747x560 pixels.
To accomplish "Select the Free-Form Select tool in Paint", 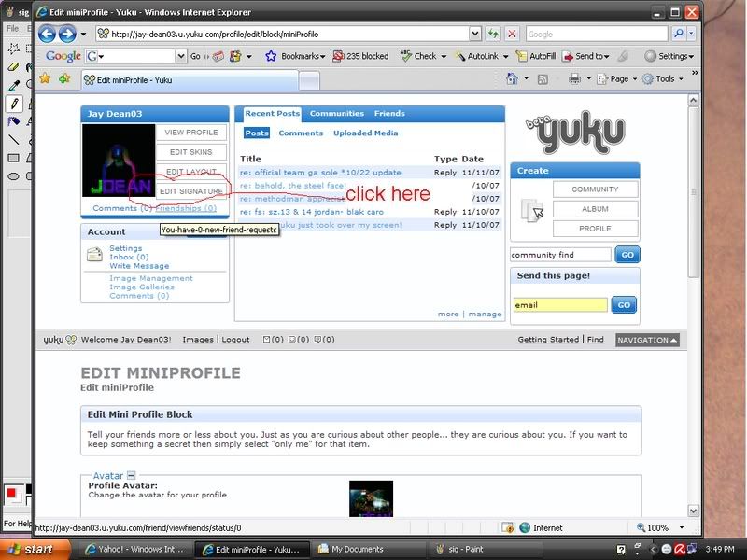I will [x=13, y=49].
